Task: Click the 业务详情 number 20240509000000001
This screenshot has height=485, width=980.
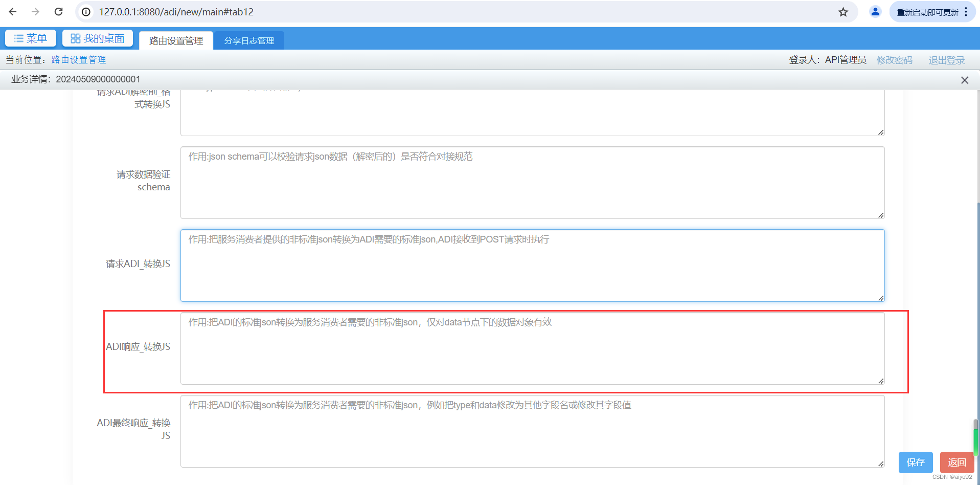Action: pyautogui.click(x=98, y=79)
